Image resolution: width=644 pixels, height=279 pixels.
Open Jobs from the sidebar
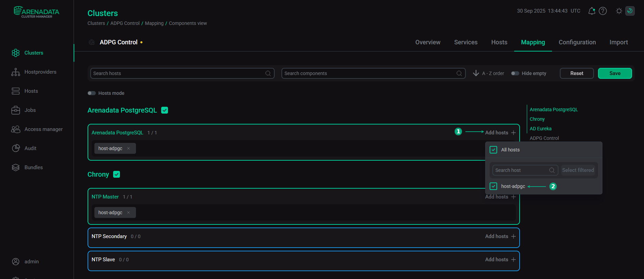click(x=16, y=110)
